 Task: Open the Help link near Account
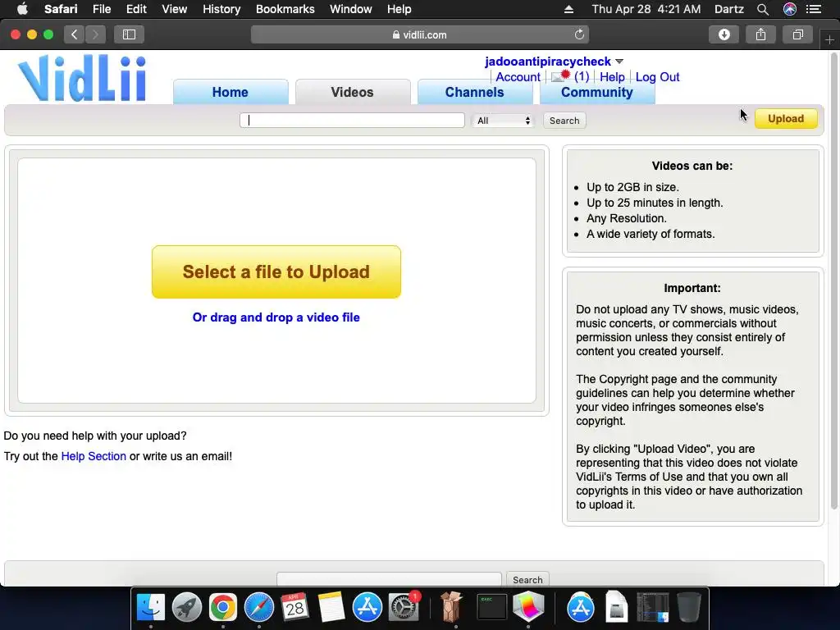click(612, 77)
